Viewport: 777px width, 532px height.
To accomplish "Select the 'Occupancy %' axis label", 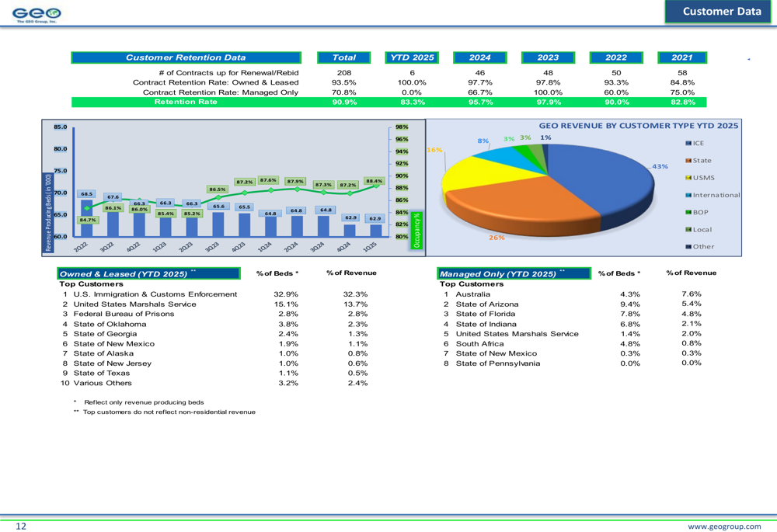I will pos(416,231).
